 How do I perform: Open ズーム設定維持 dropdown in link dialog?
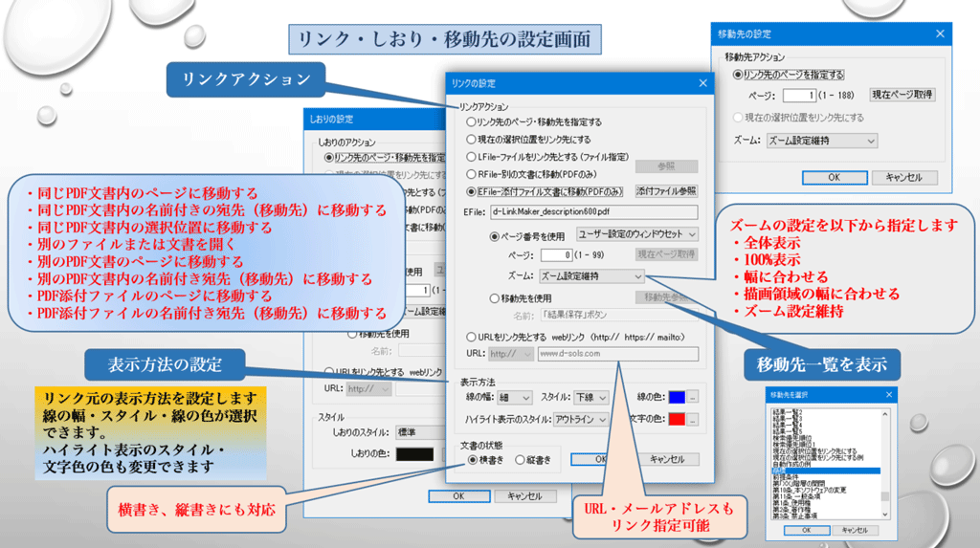(590, 275)
